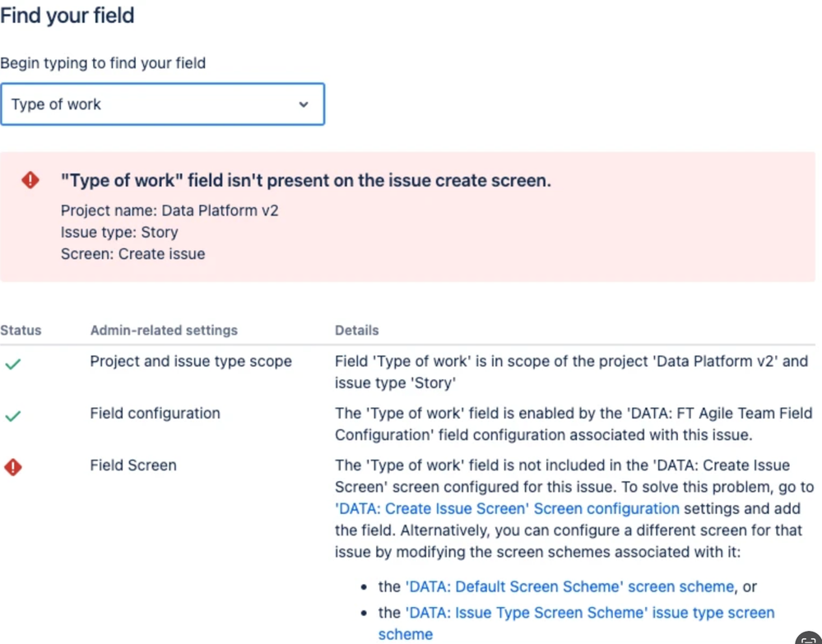The height and width of the screenshot is (644, 822).
Task: Click the Type of work field selector
Action: tap(163, 104)
